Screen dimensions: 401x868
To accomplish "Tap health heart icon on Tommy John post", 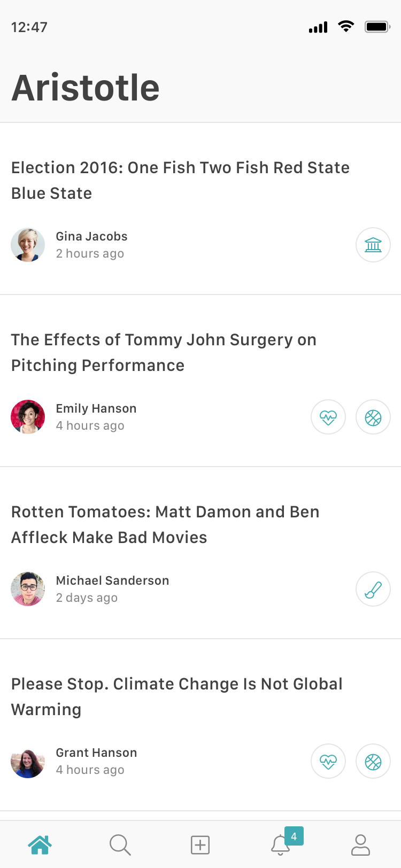I will pyautogui.click(x=328, y=417).
